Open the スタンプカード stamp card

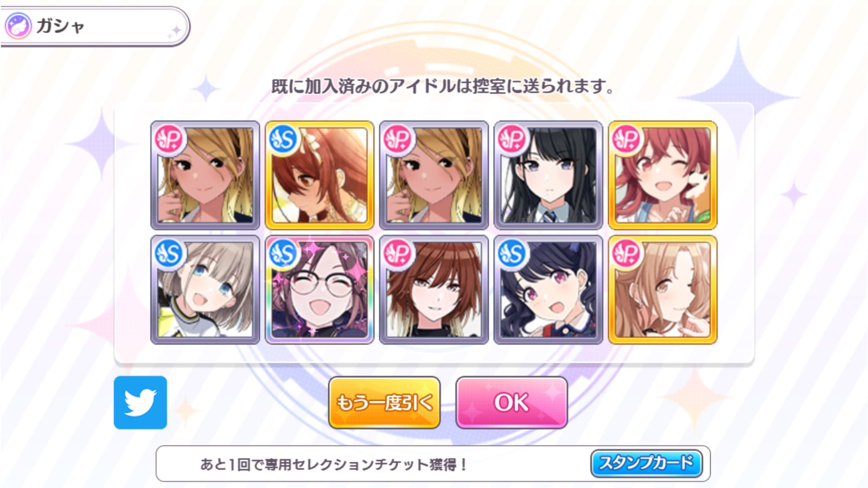point(646,463)
